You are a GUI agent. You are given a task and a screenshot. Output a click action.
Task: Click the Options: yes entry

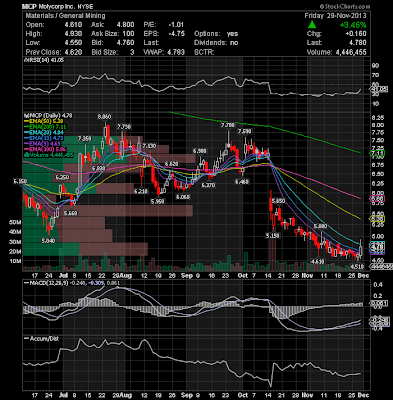216,34
